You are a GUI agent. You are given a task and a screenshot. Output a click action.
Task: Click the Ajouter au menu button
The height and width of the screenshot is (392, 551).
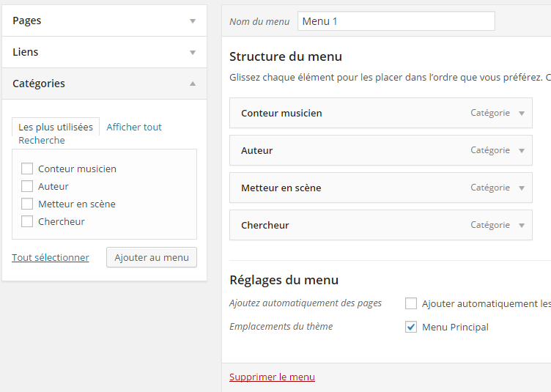[152, 257]
